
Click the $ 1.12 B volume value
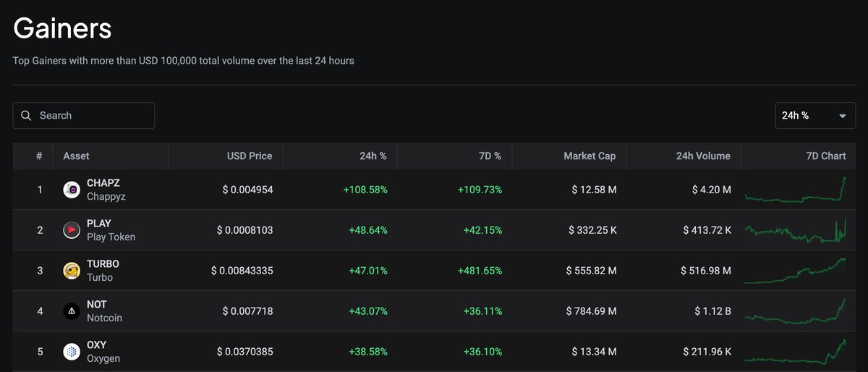tap(712, 311)
